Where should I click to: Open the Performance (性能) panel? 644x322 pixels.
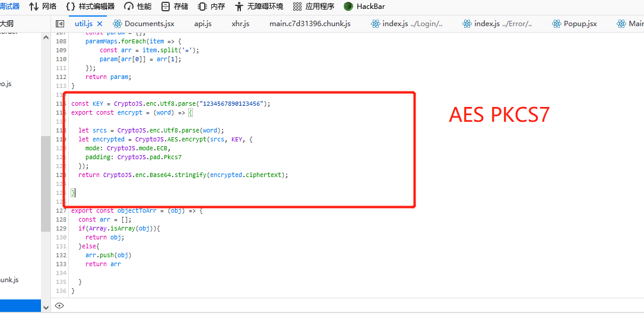(x=138, y=7)
